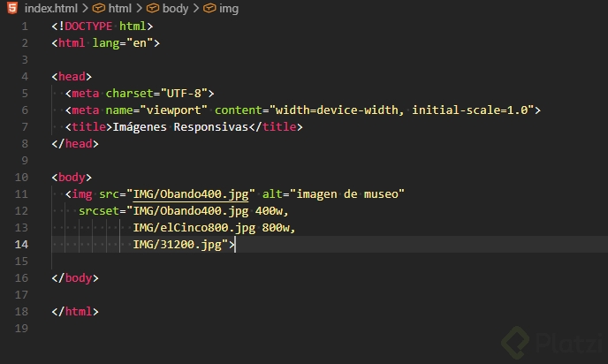Click the symbol icon before img breadcrumb
Viewport: 608px width, 364px height.
click(x=209, y=8)
